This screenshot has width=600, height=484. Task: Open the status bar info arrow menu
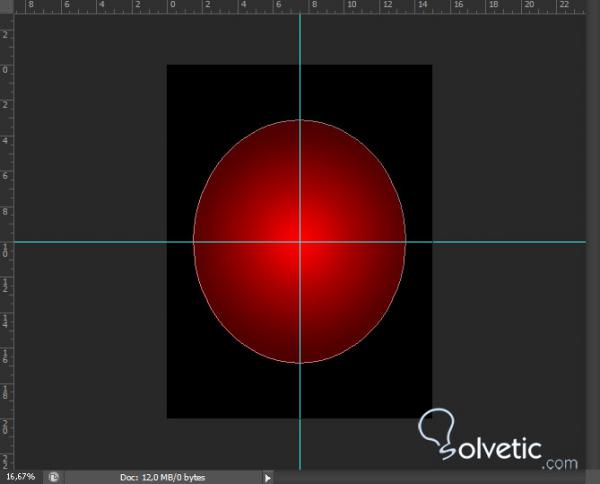267,478
